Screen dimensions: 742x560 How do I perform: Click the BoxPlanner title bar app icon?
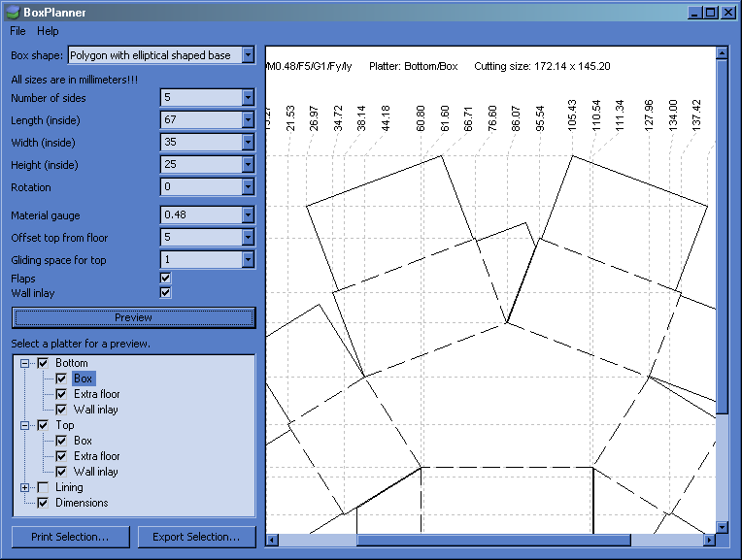pos(12,13)
